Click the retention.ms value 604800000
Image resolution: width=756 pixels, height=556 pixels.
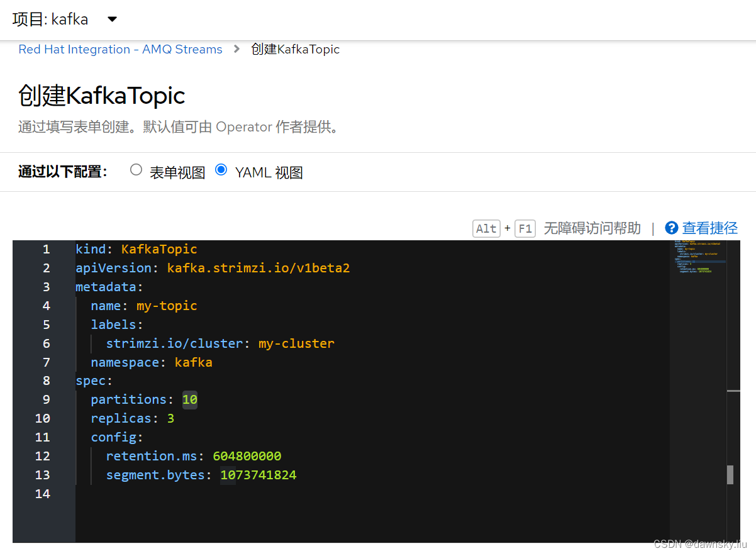pyautogui.click(x=247, y=456)
